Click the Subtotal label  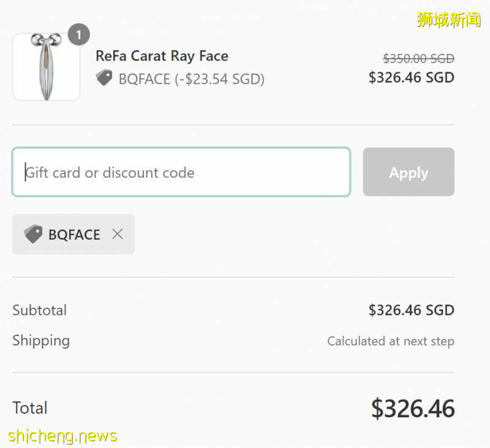point(39,310)
